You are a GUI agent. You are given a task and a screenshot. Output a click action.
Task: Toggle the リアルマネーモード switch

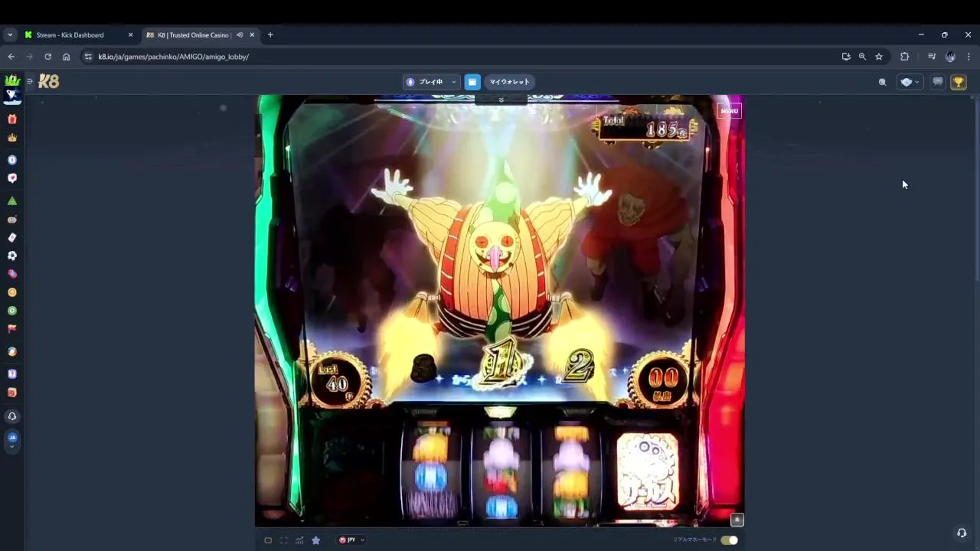[729, 540]
